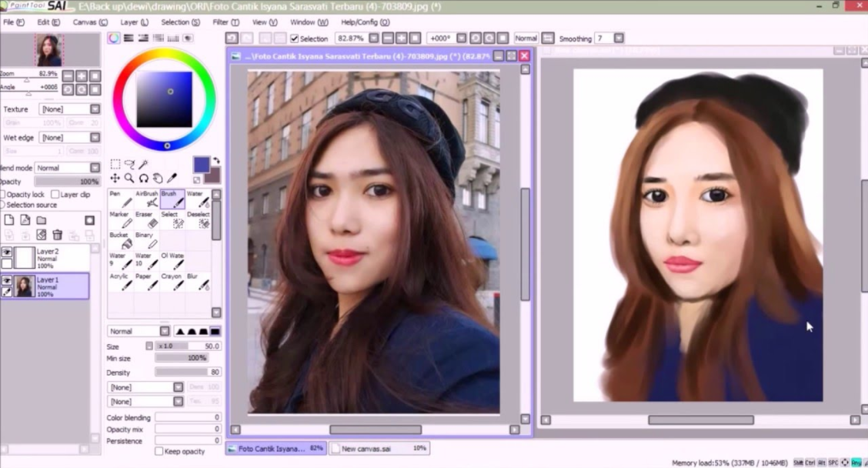Uncheck the Selection checkbox in toolbar
The image size is (868, 468).
294,38
